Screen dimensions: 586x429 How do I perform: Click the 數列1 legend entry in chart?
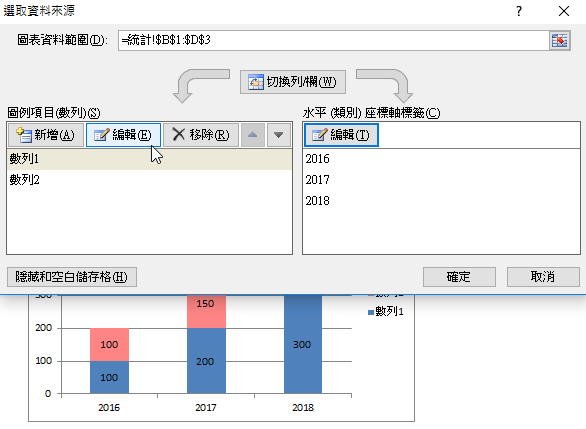click(386, 312)
